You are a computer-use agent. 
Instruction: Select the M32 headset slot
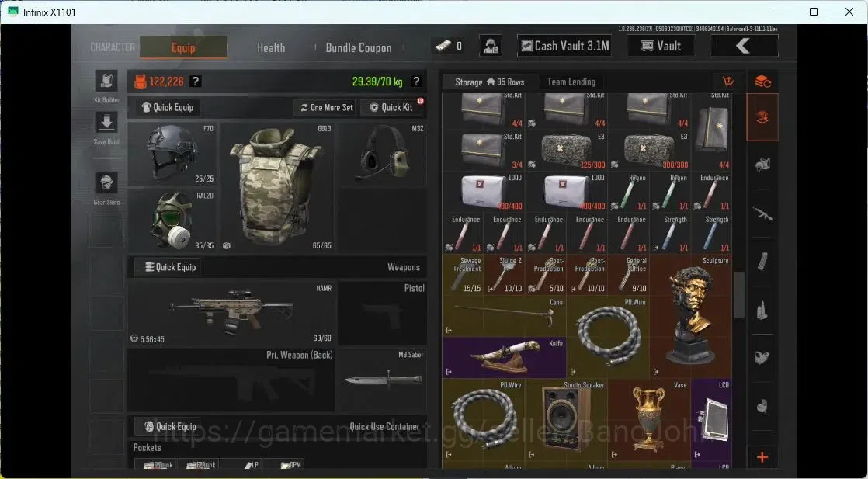382,154
